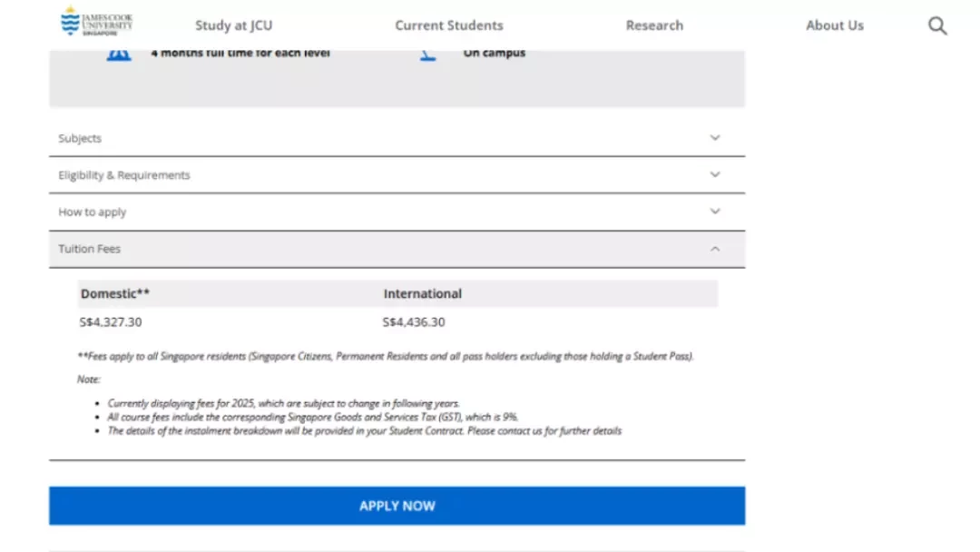Click the On campus location icon
980x552 pixels.
(x=428, y=55)
